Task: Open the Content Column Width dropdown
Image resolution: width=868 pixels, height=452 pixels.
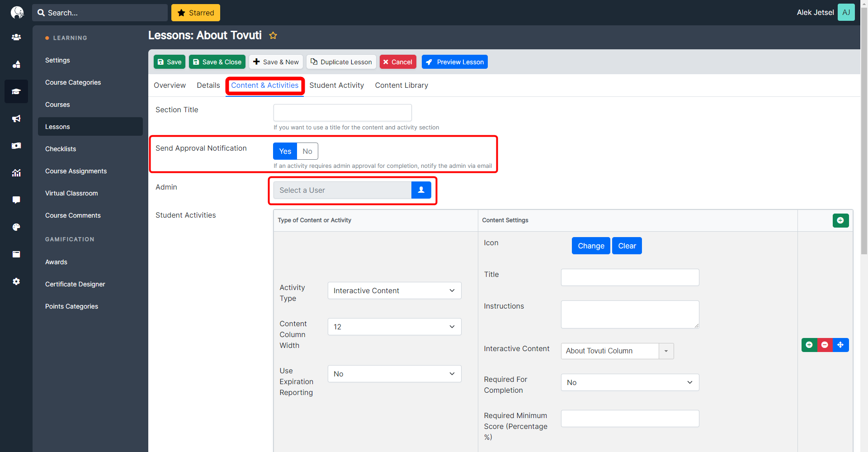Action: 394,327
